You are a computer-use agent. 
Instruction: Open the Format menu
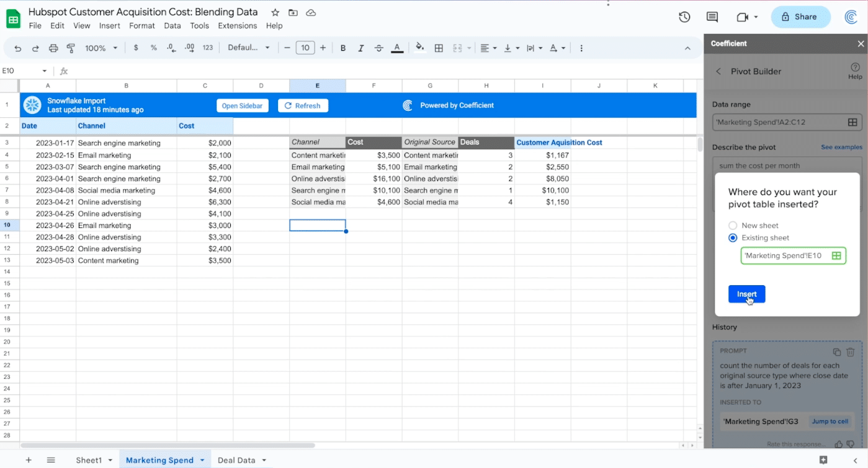click(142, 25)
